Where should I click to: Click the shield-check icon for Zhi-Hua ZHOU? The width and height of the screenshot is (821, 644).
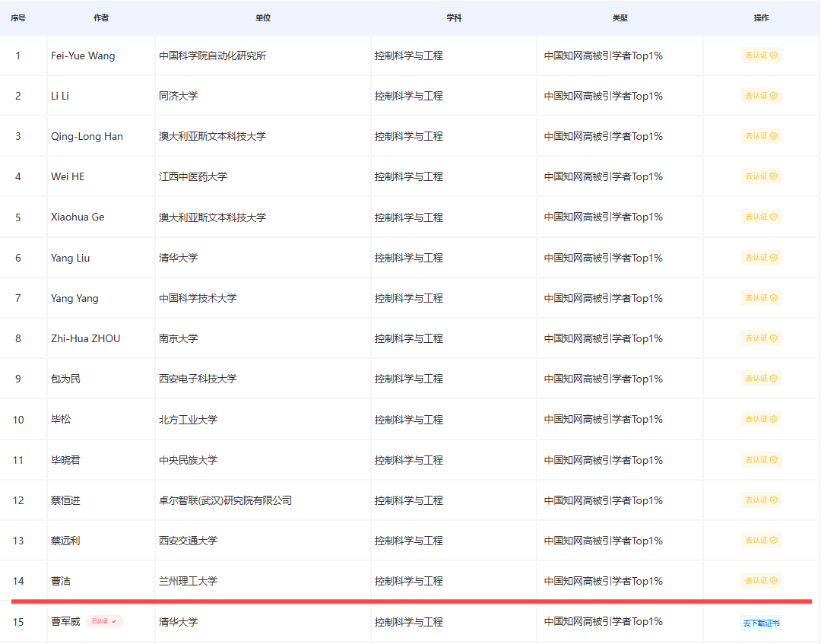(774, 338)
